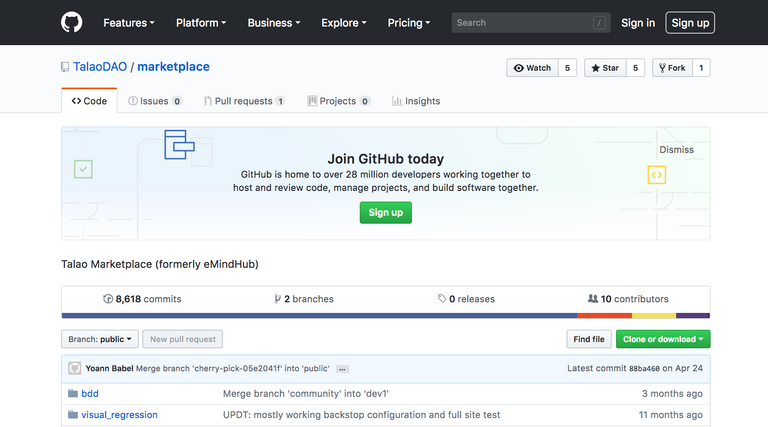Click the orange-red language bar segment
Viewport: 768px width, 427px height.
pyautogui.click(x=604, y=316)
